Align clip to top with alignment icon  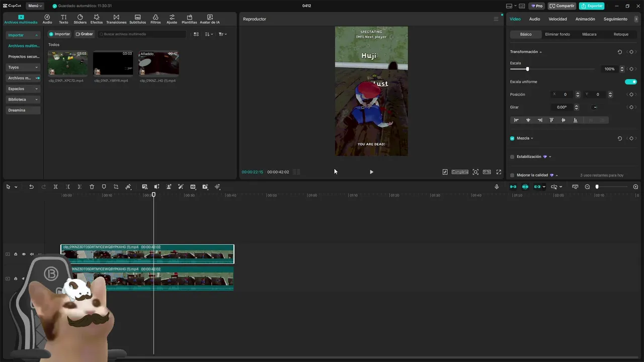pyautogui.click(x=551, y=120)
